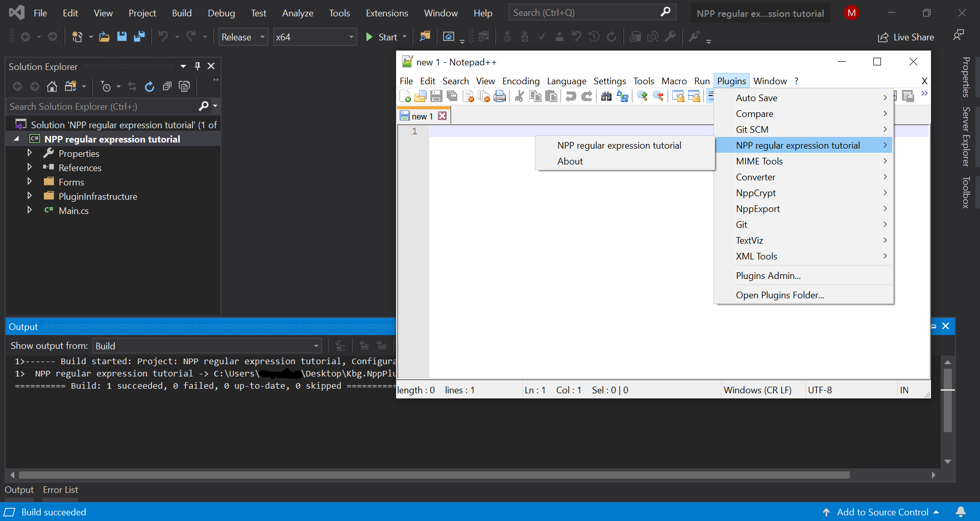Click About in the plugin submenu
This screenshot has width=980, height=521.
[570, 161]
